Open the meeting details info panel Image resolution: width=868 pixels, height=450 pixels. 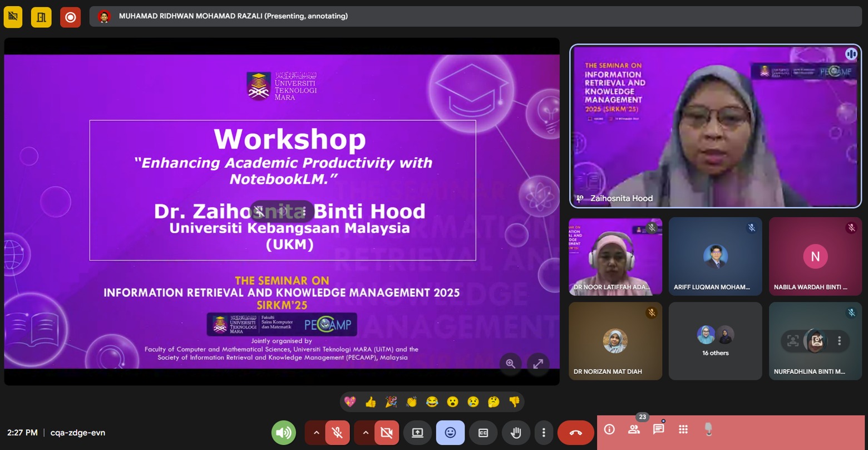609,429
